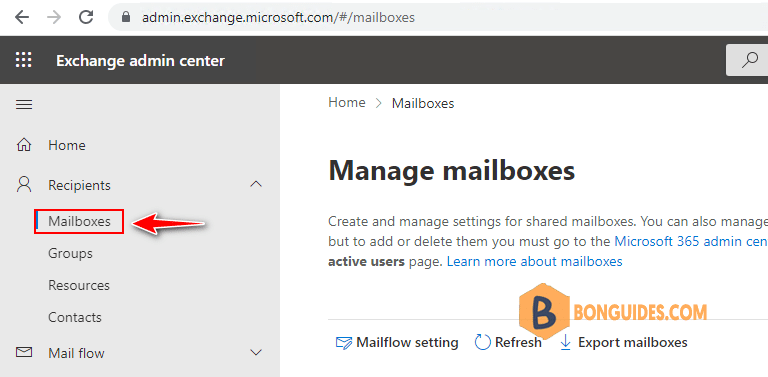Collapse the hamburger navigation menu

(24, 104)
